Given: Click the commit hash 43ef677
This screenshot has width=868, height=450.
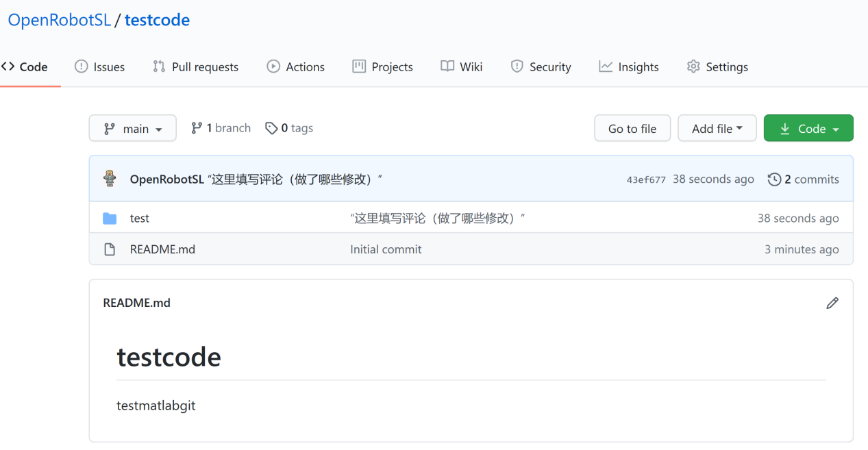Looking at the screenshot, I should click(x=645, y=179).
